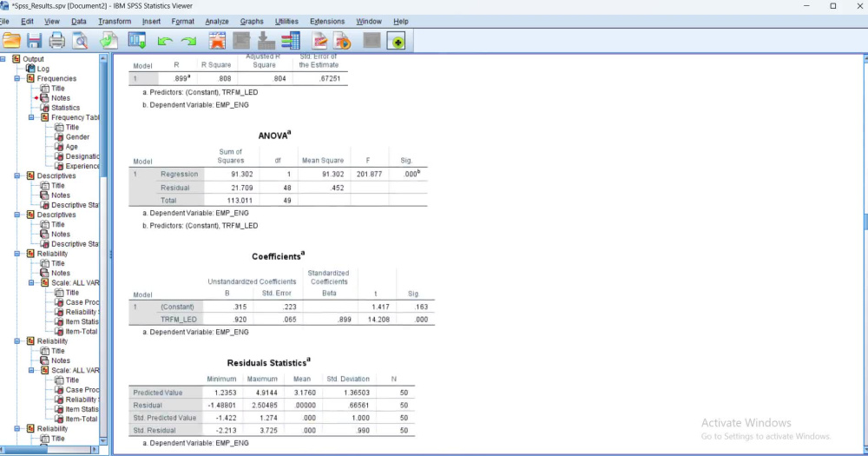The image size is (868, 456).
Task: Select the Gender table in the outline
Action: click(77, 137)
